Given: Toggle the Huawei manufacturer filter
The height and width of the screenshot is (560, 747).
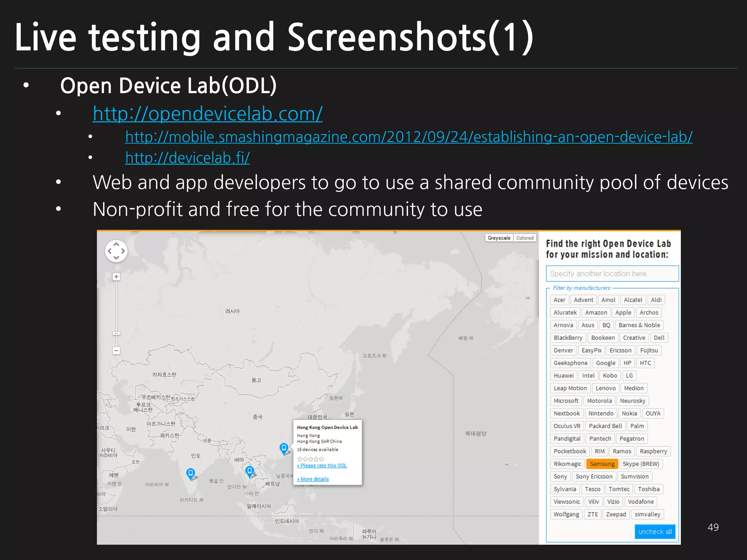Looking at the screenshot, I should (564, 376).
